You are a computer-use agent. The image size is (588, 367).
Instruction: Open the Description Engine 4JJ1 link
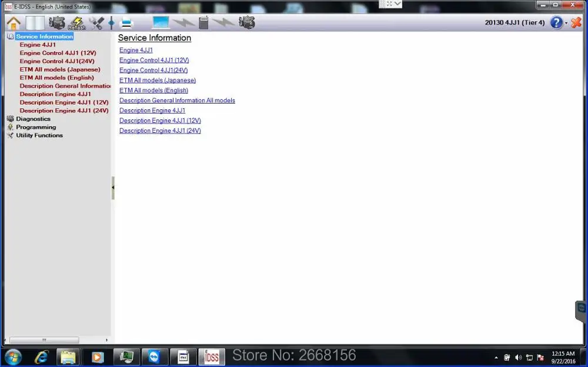[x=152, y=111]
